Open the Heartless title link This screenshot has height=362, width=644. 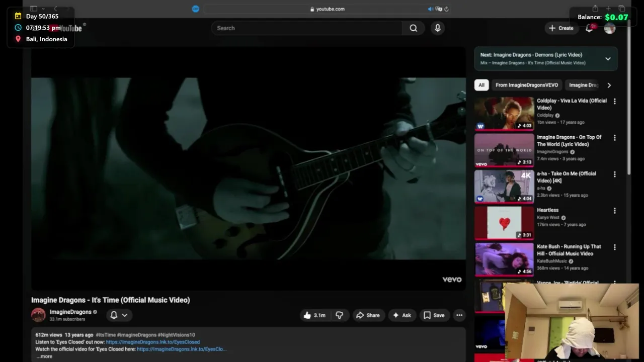click(x=547, y=210)
